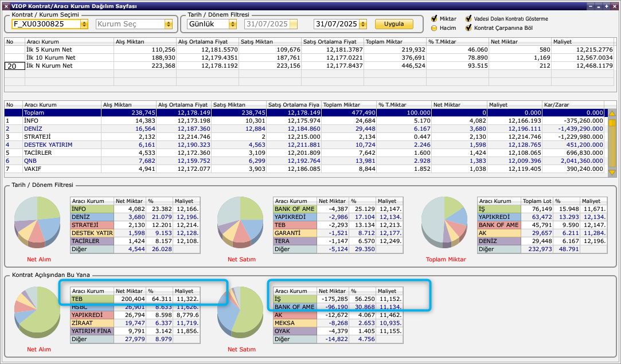Click the broker table scrollbar thumb
Screen dimensions: 621x364
[612, 123]
